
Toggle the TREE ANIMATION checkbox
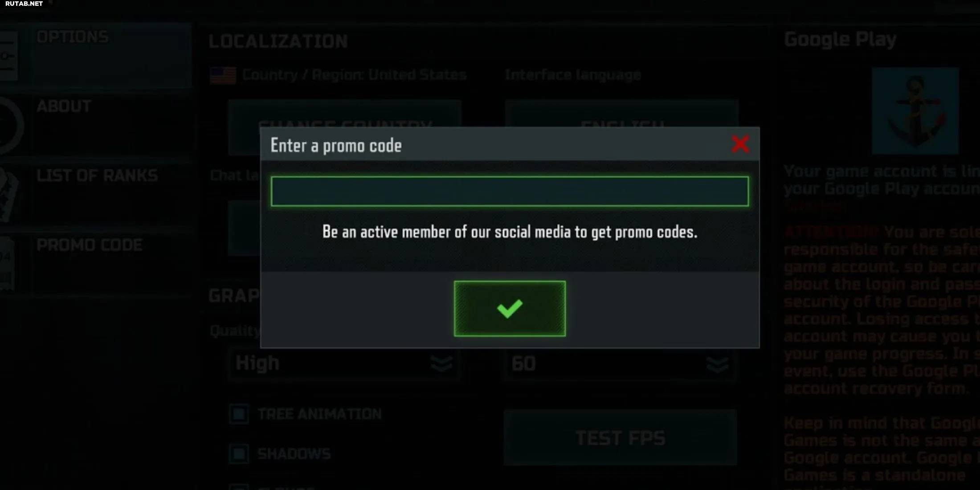click(x=239, y=414)
